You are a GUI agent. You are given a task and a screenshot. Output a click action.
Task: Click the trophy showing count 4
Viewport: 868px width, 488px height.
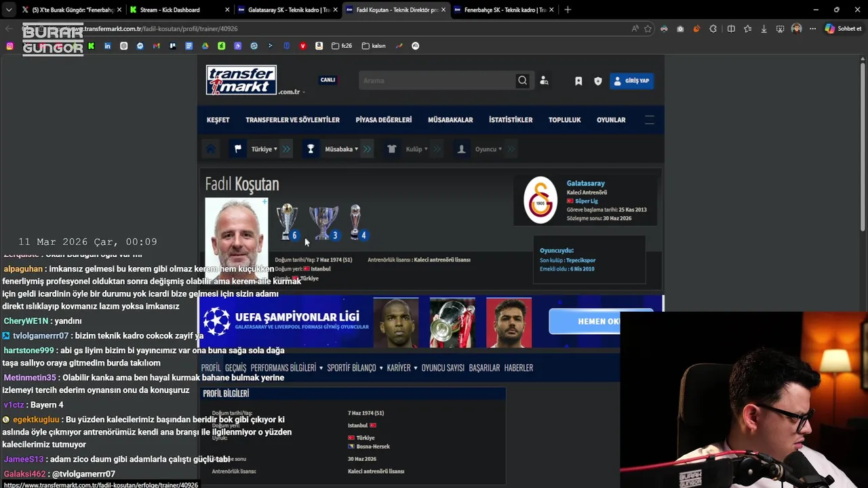(x=356, y=222)
